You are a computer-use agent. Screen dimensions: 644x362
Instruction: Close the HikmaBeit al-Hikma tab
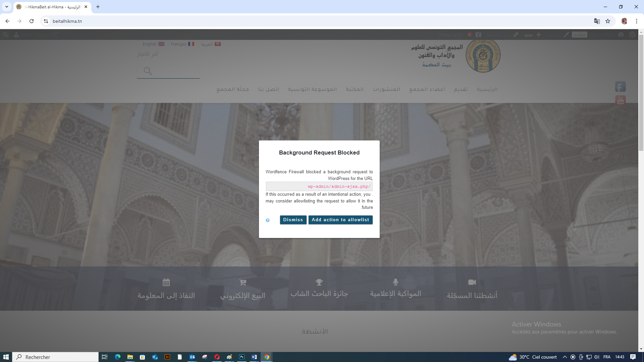point(86,7)
